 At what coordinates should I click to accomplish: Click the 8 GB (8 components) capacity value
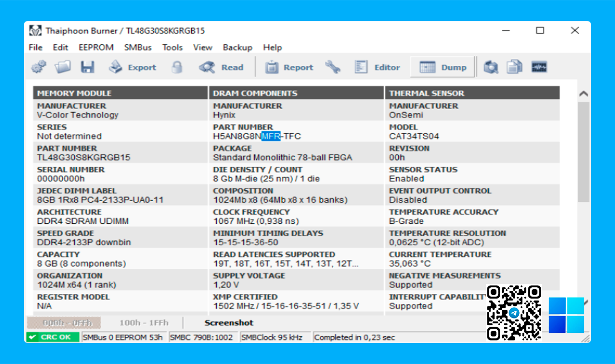(81, 264)
